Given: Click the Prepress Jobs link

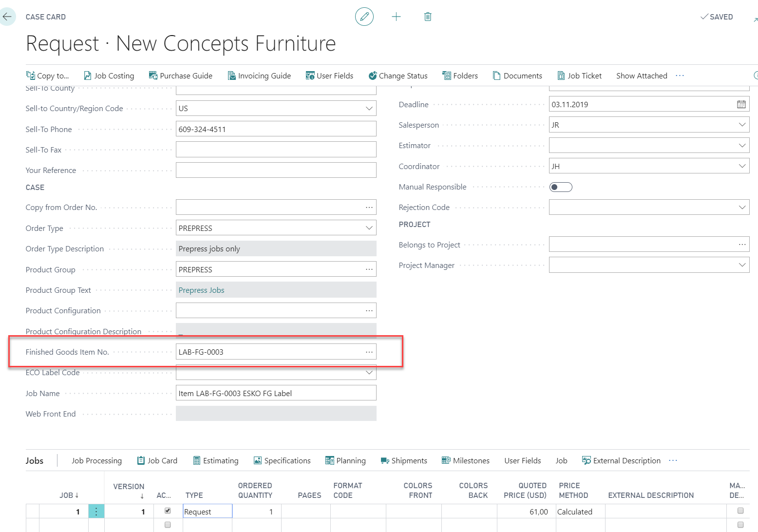Looking at the screenshot, I should click(201, 290).
